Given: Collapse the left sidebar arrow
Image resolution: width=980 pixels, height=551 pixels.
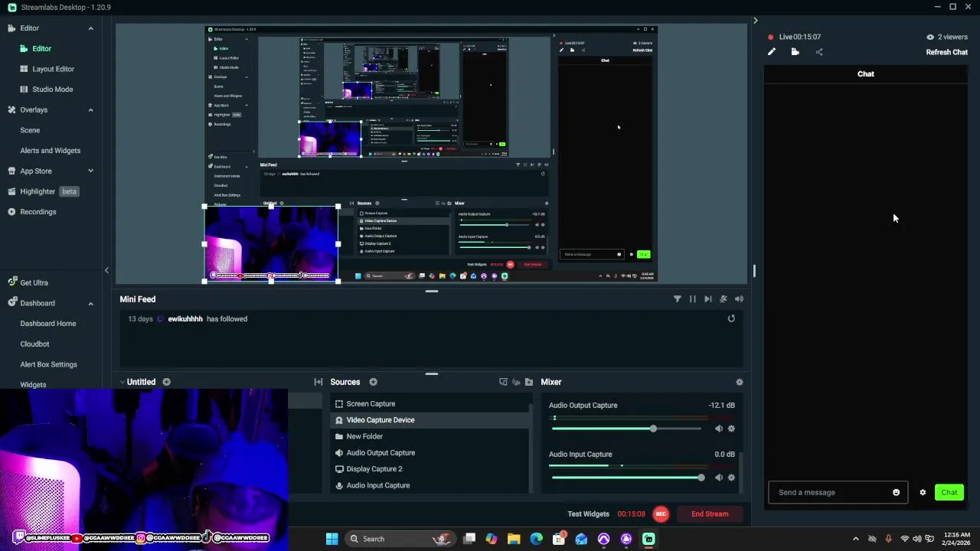Looking at the screenshot, I should click(x=106, y=270).
